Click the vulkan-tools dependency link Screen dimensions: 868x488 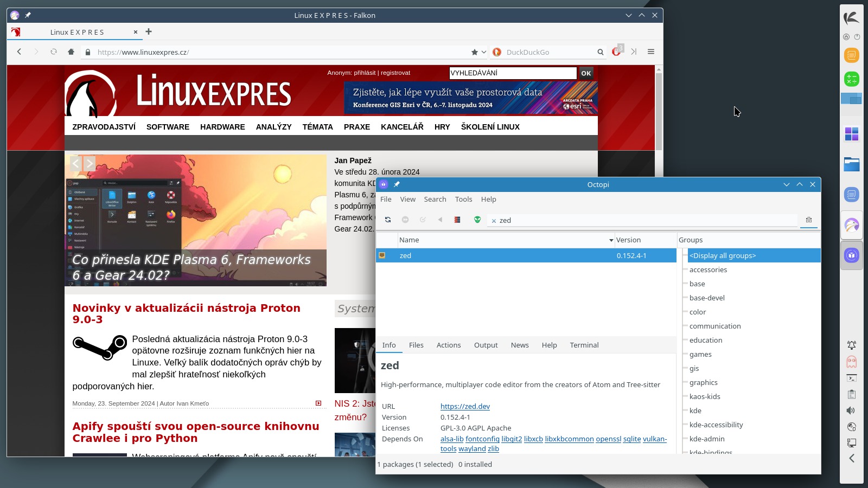pos(655,439)
